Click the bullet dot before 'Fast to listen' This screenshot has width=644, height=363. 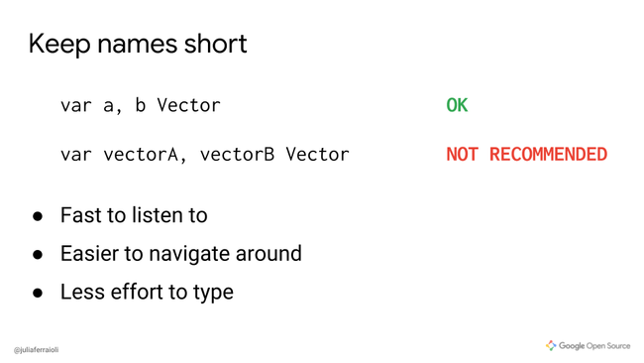coord(38,216)
